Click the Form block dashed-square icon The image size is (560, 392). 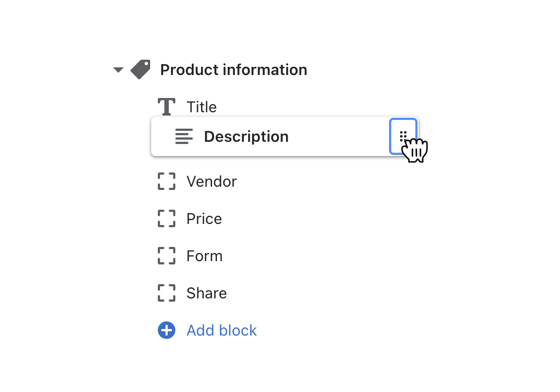point(167,256)
